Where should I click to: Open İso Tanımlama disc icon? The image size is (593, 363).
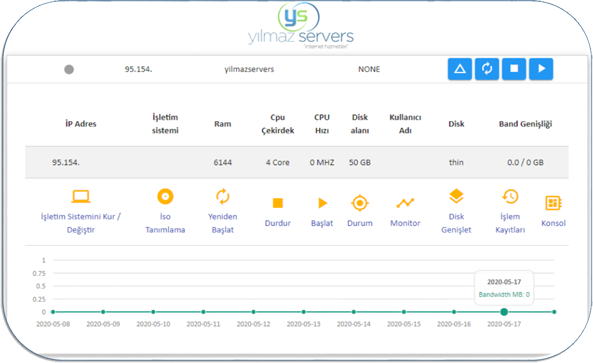click(x=165, y=197)
